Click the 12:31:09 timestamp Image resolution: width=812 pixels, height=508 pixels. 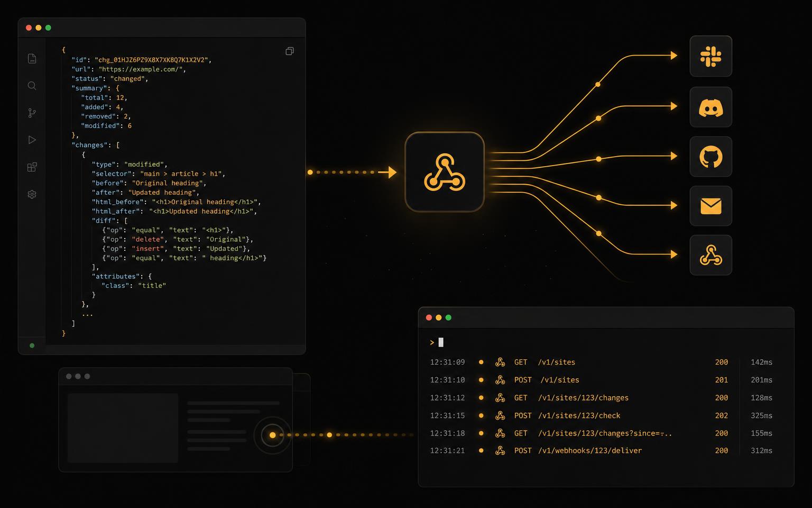(x=447, y=362)
